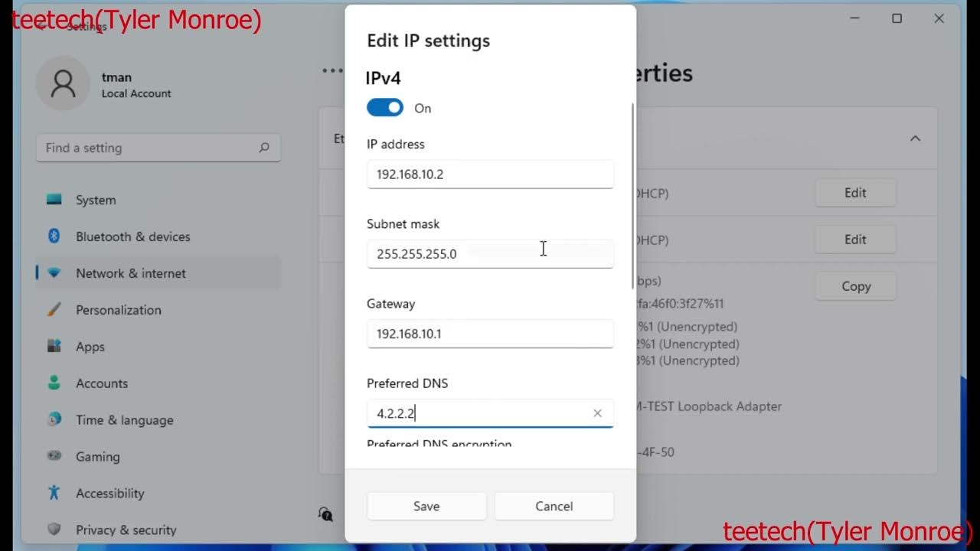980x551 pixels.
Task: Minimize the Settings window
Action: (855, 18)
